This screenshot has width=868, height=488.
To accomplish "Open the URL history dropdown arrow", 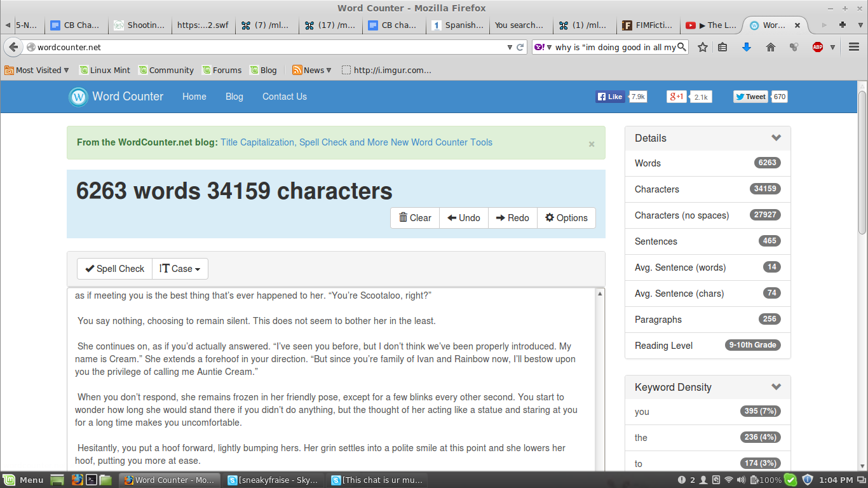I will 510,47.
